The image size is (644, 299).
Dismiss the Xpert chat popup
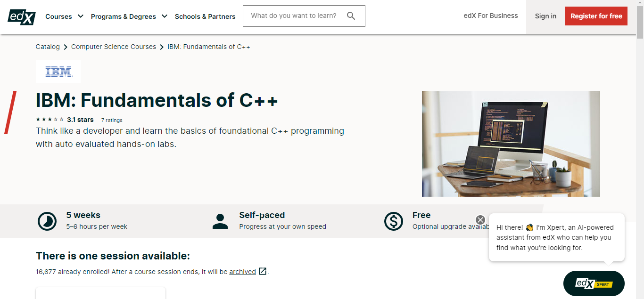pyautogui.click(x=480, y=220)
